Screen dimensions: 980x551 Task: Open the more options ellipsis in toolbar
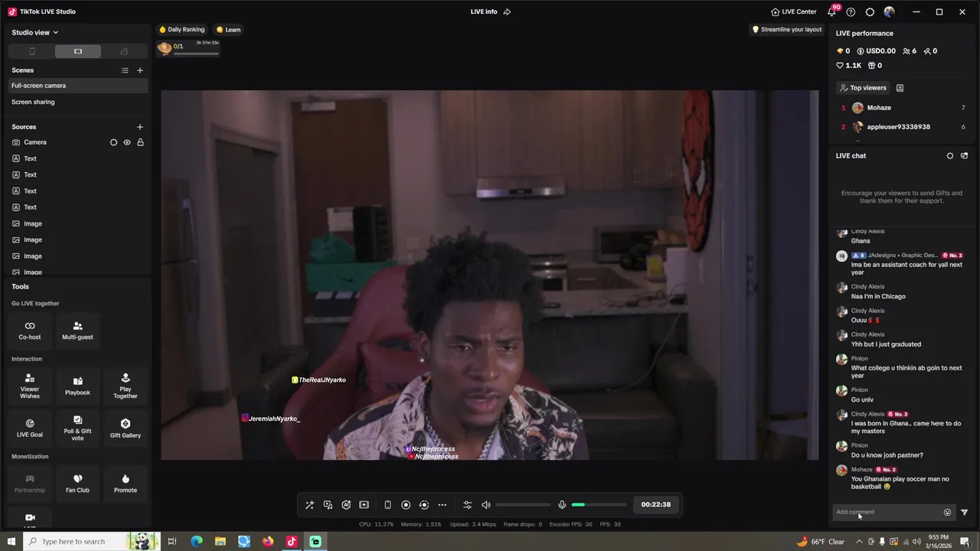(x=443, y=505)
